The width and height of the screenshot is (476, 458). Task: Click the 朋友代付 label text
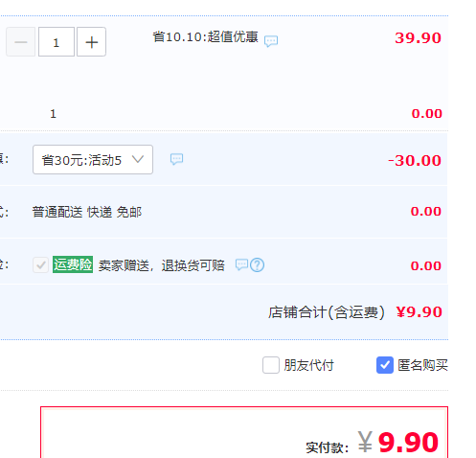309,365
